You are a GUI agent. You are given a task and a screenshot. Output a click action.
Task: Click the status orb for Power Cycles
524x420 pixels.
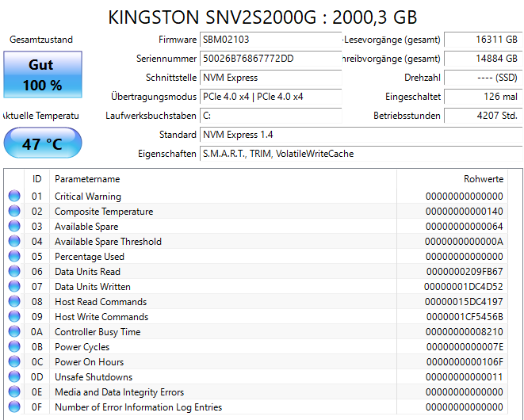(x=14, y=346)
